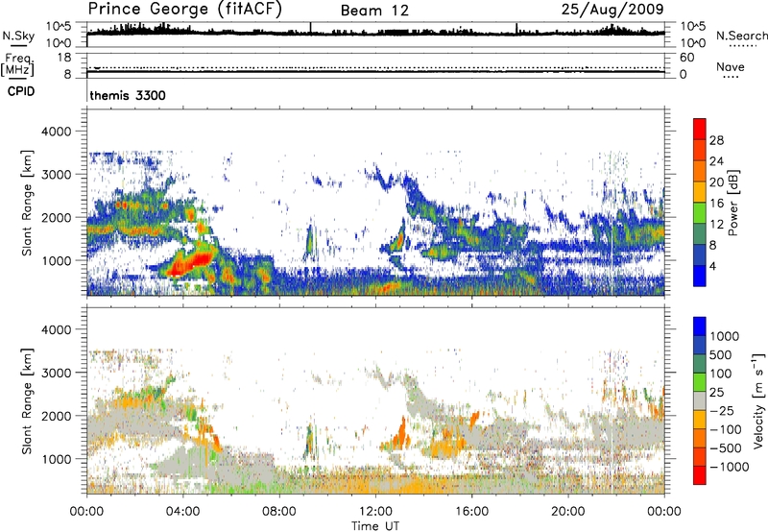The height and width of the screenshot is (532, 768).
Task: Click the 'Nave' legend label
Action: point(731,67)
